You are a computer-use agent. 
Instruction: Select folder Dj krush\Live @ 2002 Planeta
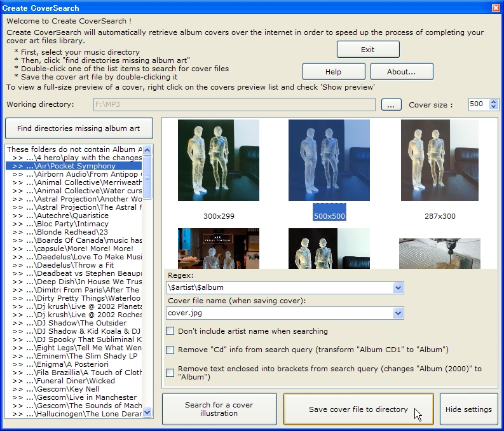[x=74, y=306]
